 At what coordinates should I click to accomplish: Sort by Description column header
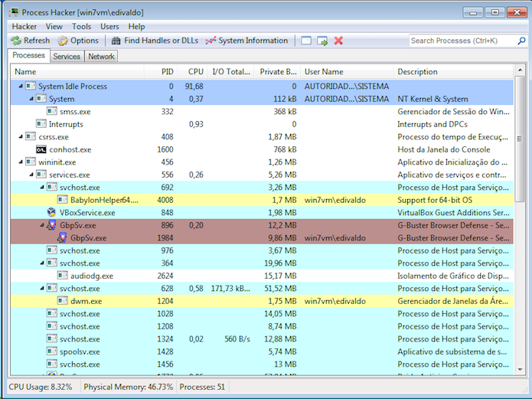tap(454, 72)
